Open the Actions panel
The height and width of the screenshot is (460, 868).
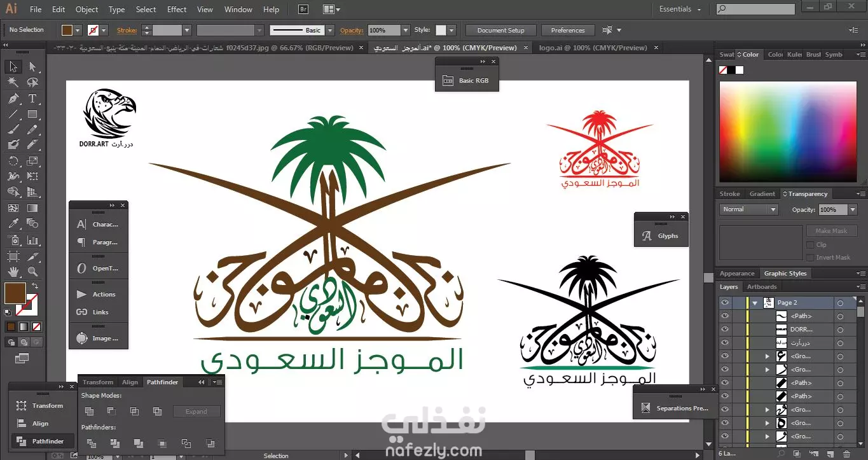pos(98,295)
